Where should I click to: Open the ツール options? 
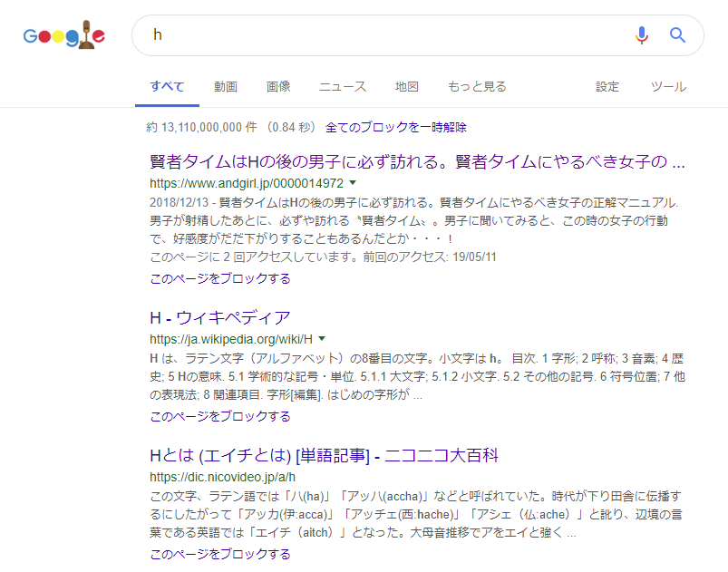(x=668, y=87)
